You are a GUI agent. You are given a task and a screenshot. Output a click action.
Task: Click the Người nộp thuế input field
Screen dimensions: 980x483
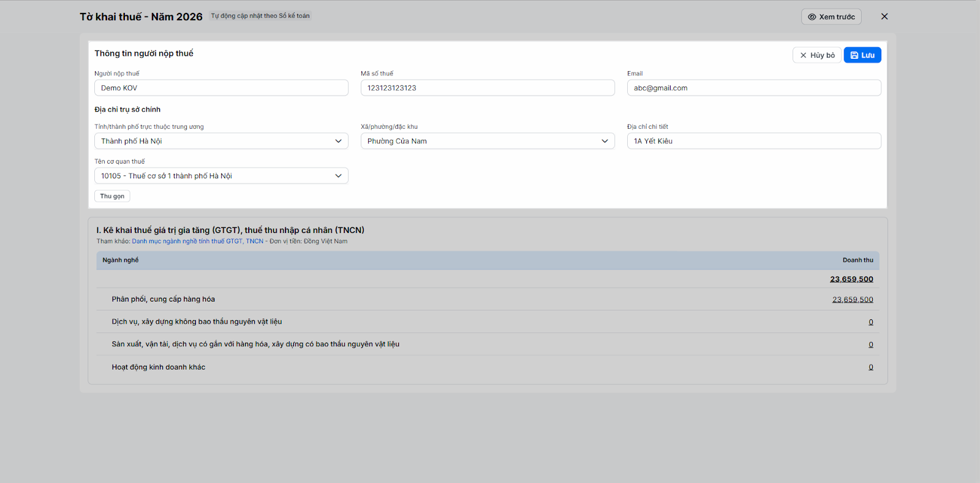pos(221,88)
